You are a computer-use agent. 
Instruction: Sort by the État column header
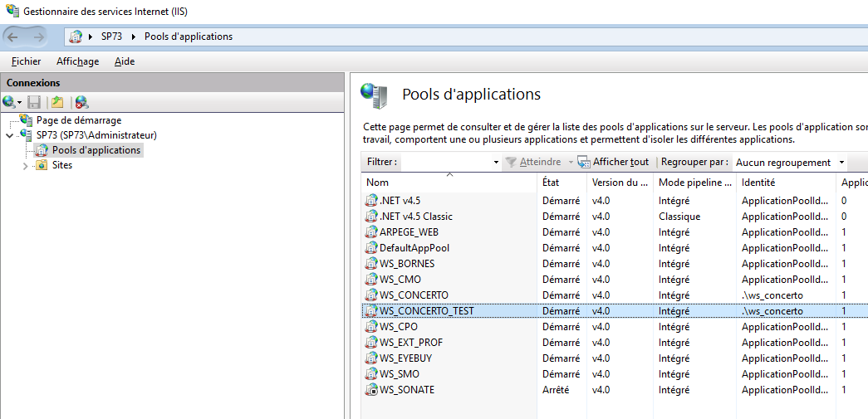pos(562,183)
